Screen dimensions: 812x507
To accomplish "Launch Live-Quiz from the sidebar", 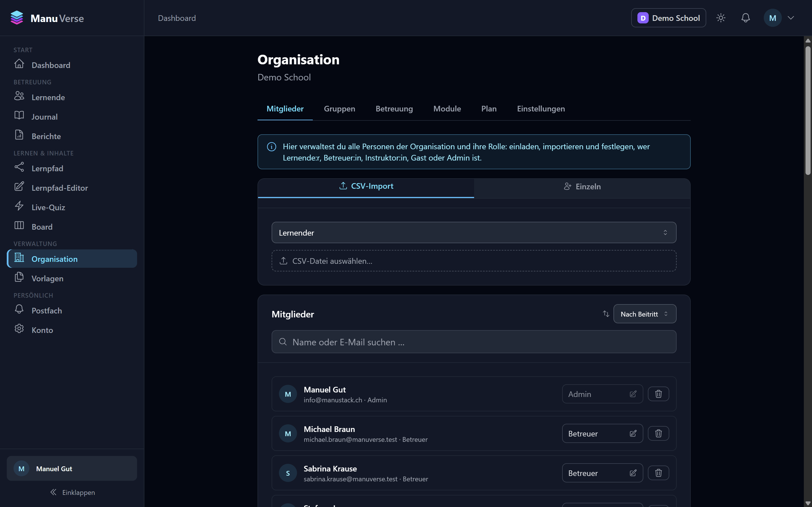I will [x=72, y=207].
